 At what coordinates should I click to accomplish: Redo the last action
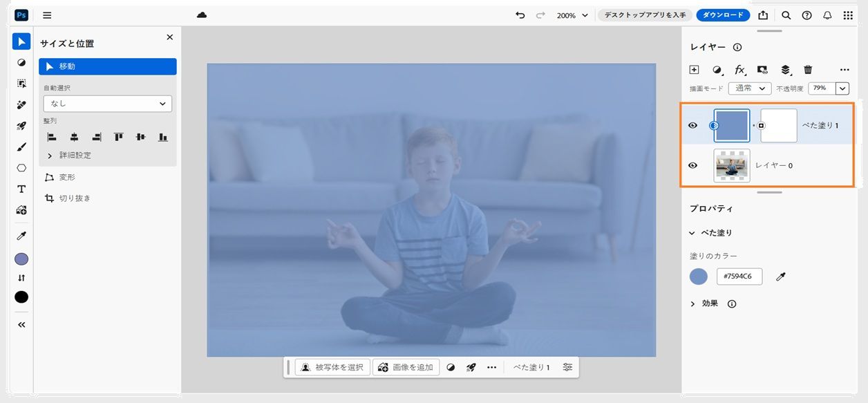(x=540, y=15)
